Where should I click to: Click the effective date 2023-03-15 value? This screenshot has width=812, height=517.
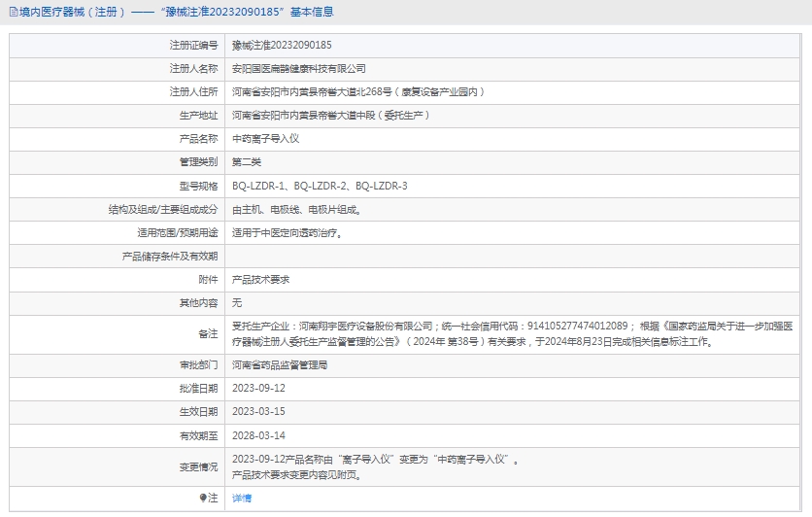(x=258, y=411)
